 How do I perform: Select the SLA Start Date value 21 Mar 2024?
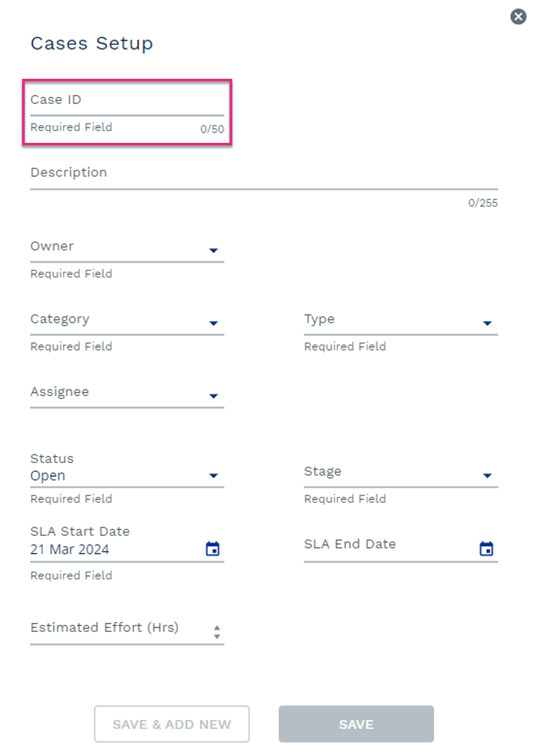click(x=70, y=550)
